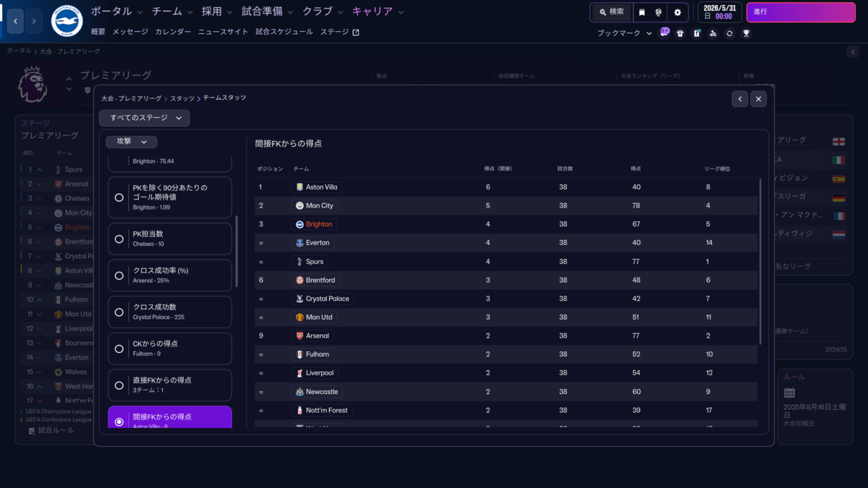Expand the チーム menu
The height and width of the screenshot is (488, 868).
(172, 12)
